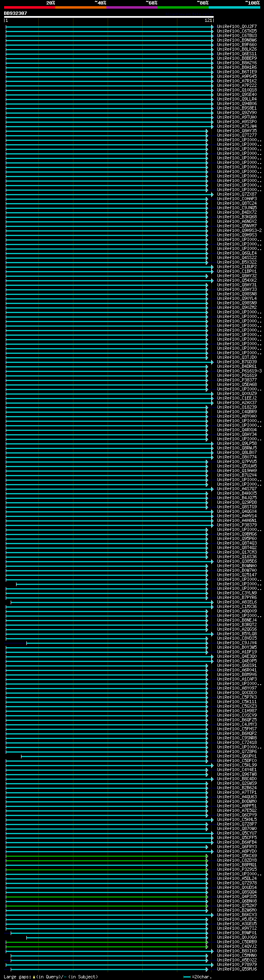The height and width of the screenshot is (980, 264).
Task: Select hit UniRef100_A4S7Q7
Action: (237, 489)
